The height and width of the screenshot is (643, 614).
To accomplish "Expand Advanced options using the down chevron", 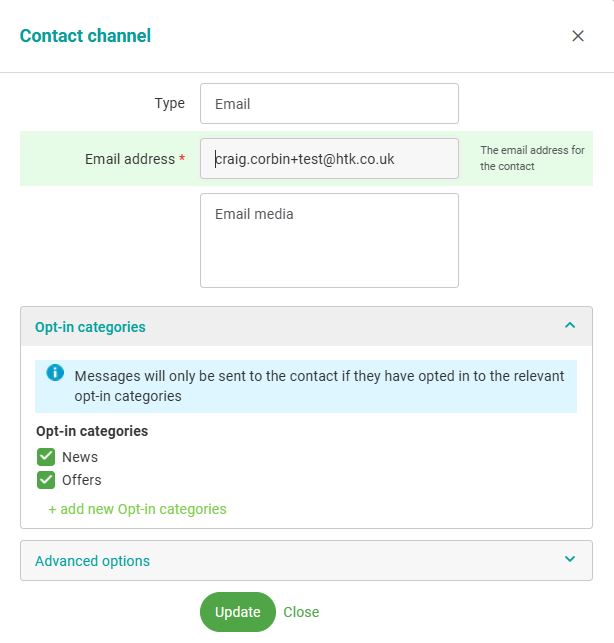I will click(570, 560).
